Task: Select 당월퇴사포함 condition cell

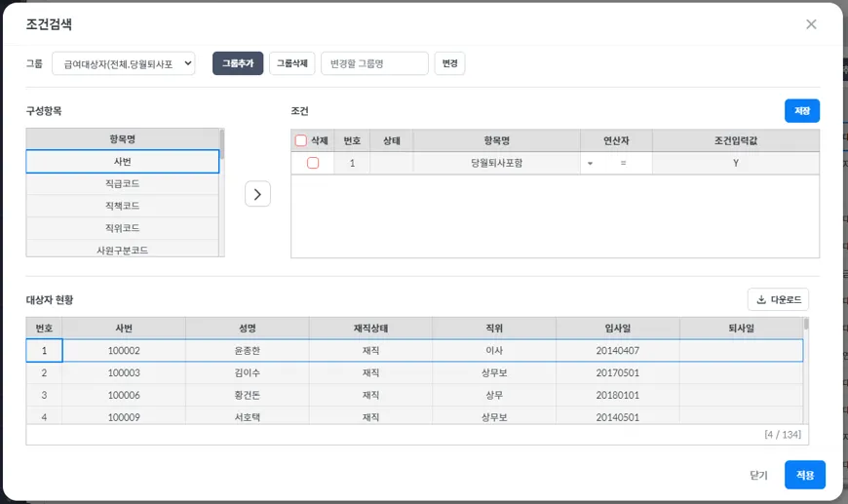Action: tap(496, 163)
